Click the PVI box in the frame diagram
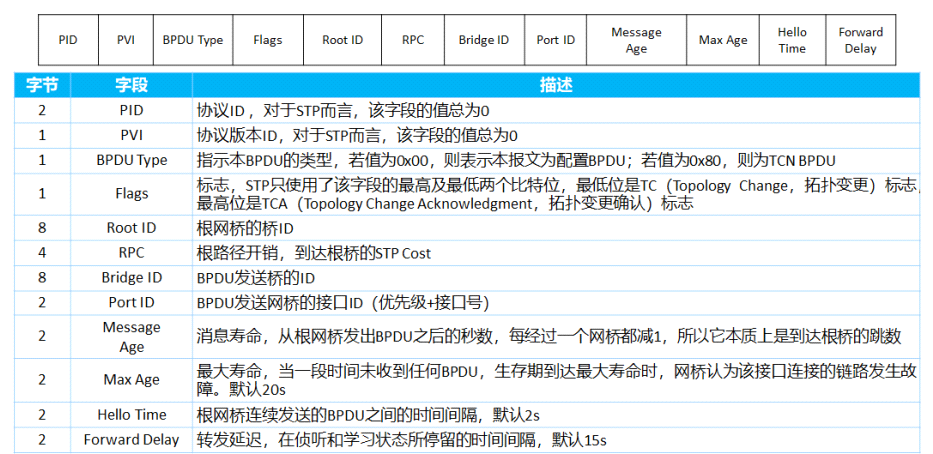The image size is (933, 454). [x=126, y=40]
